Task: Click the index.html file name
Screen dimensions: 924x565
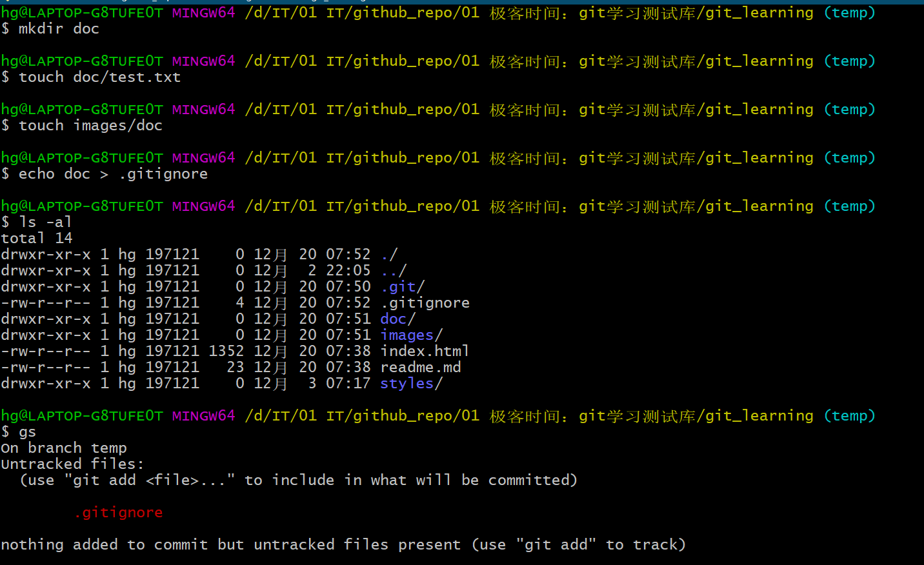Action: tap(425, 351)
